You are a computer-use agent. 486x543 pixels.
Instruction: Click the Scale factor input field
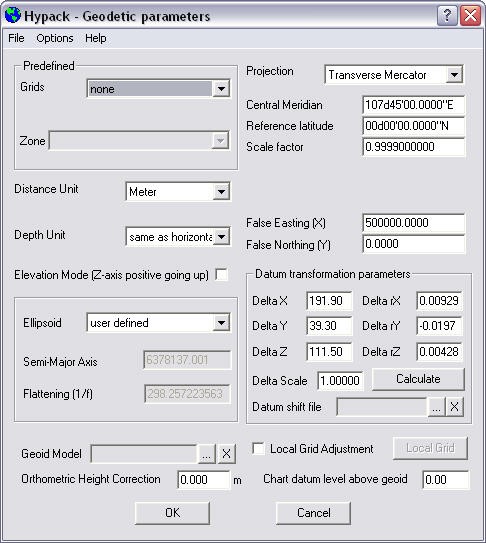[x=414, y=147]
